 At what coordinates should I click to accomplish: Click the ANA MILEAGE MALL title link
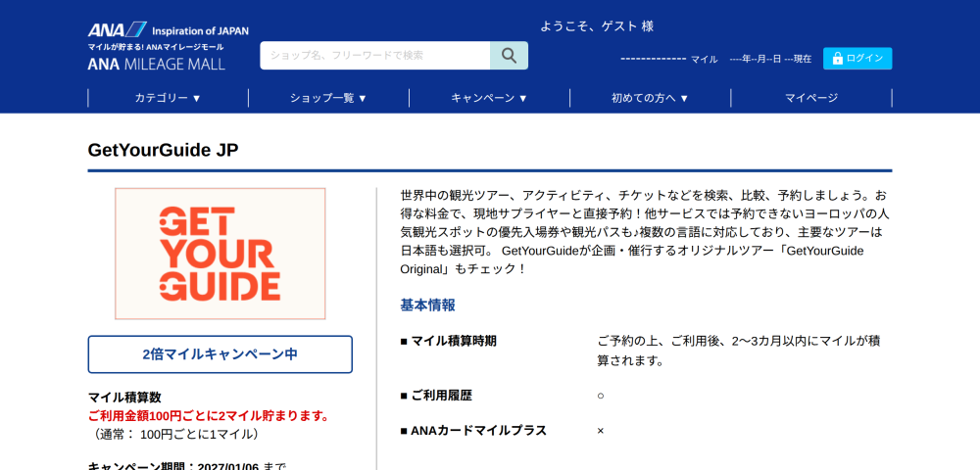click(x=156, y=65)
